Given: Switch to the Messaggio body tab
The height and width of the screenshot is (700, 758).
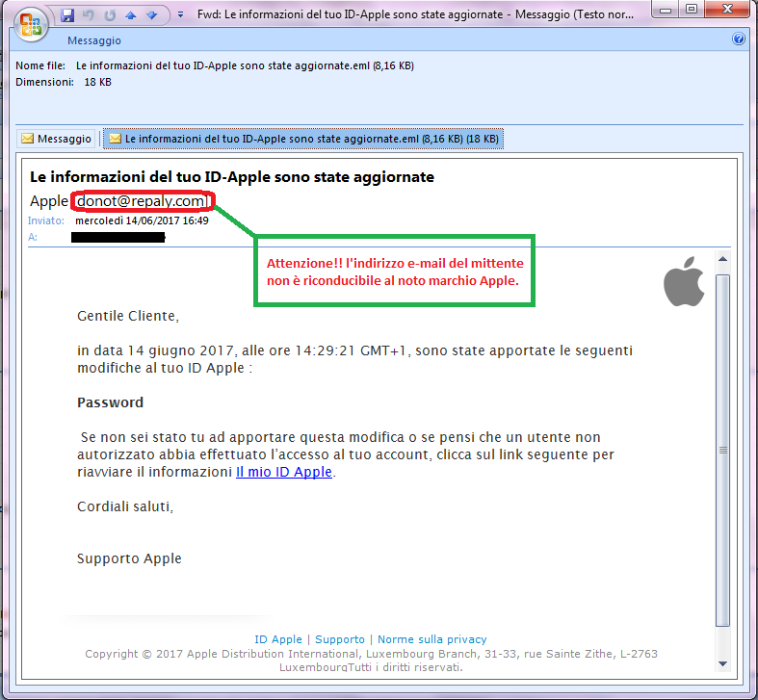Looking at the screenshot, I should (x=56, y=139).
